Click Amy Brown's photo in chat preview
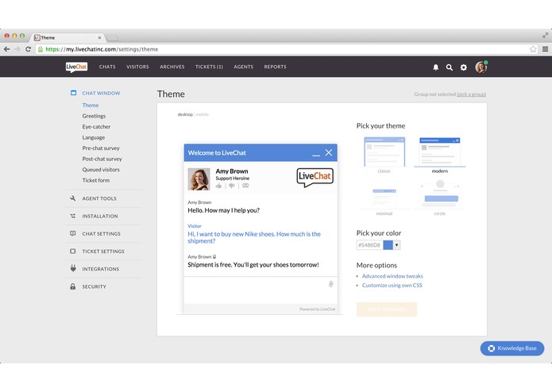Screen dimensions: 552x392 coord(199,179)
